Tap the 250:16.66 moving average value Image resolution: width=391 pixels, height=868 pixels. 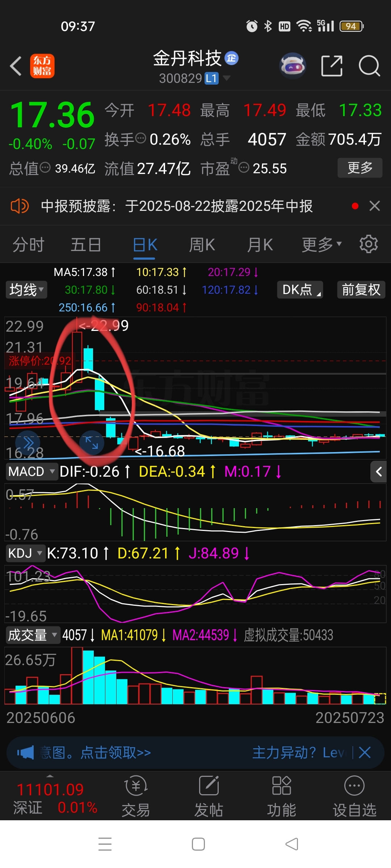[x=87, y=307]
